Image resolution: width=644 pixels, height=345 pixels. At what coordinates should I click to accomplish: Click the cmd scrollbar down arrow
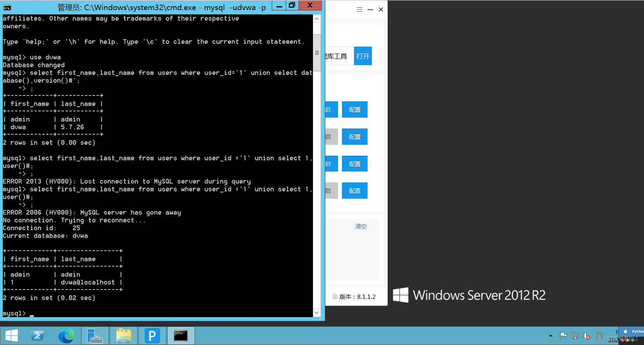click(317, 313)
